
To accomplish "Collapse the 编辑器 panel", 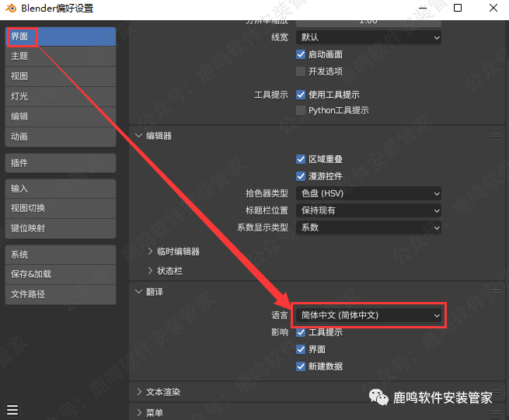I will pyautogui.click(x=139, y=136).
